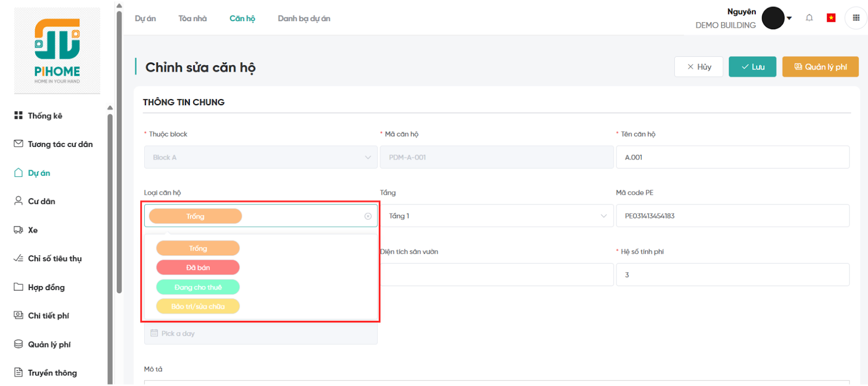Image resolution: width=868 pixels, height=386 pixels.
Task: Click the notification bell icon
Action: coord(809,18)
